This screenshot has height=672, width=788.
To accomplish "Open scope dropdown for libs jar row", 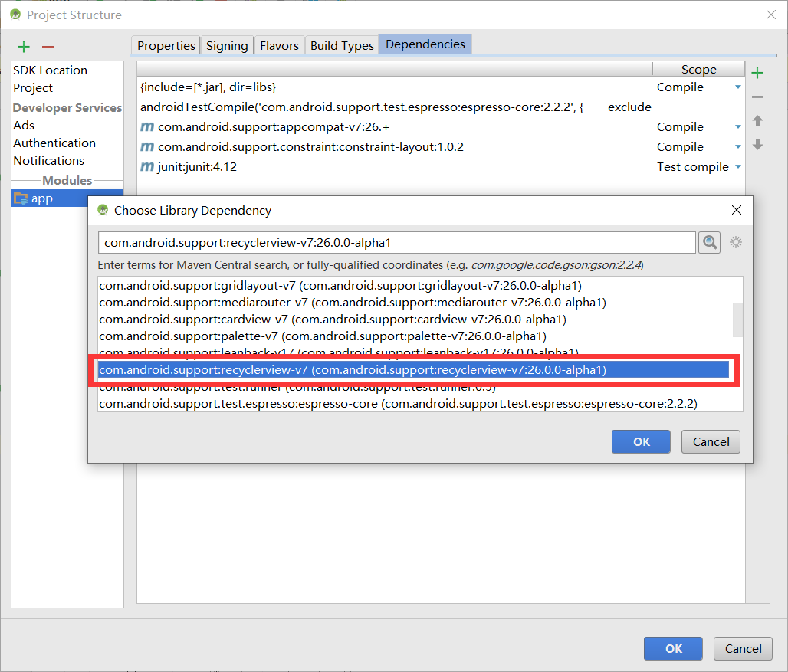I will [x=737, y=87].
